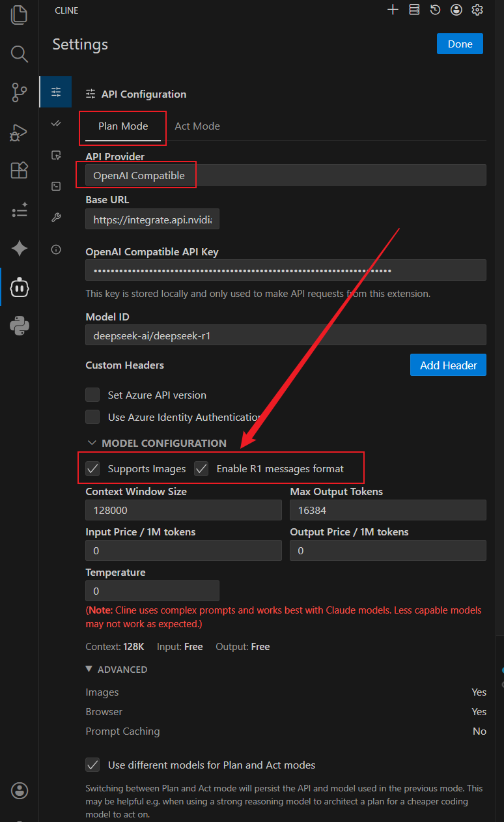
Task: Click the CLINE panel title
Action: [66, 10]
